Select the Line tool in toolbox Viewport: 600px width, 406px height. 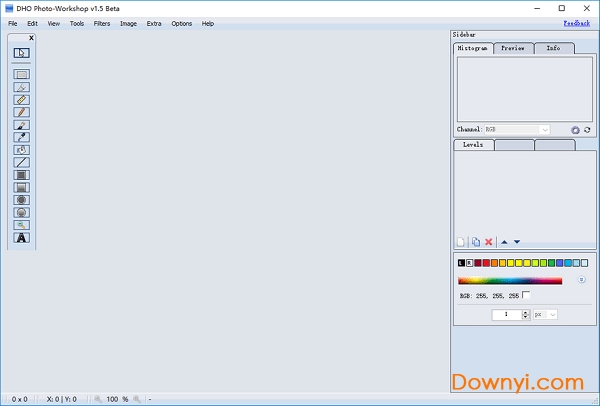point(21,162)
